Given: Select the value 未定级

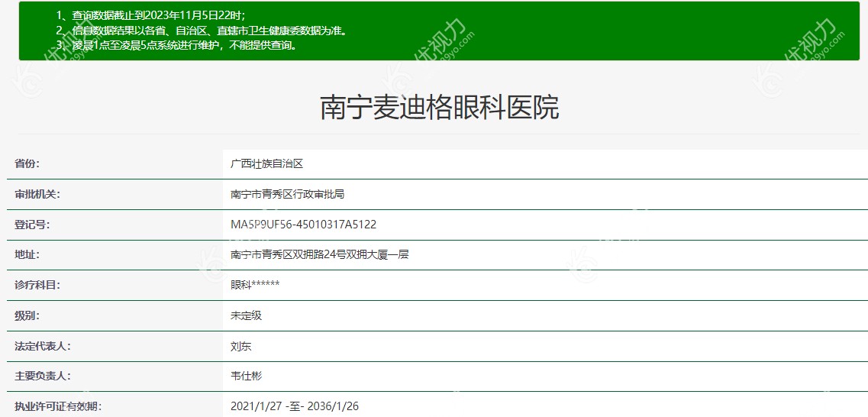Looking at the screenshot, I should pos(246,315).
